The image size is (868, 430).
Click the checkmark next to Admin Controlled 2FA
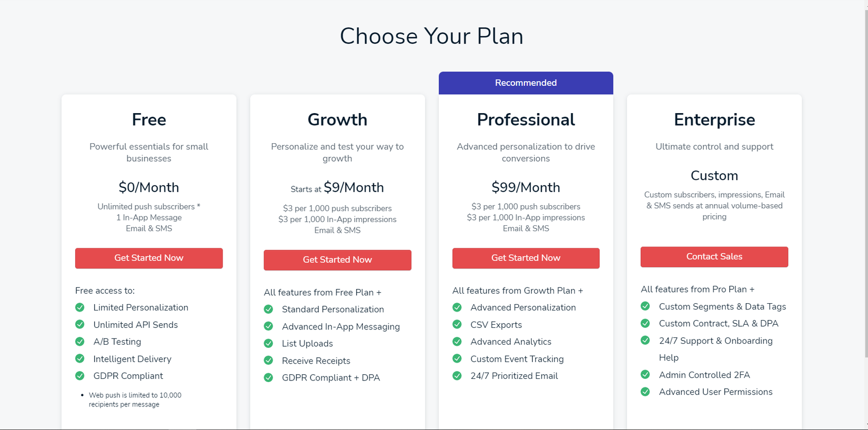point(645,375)
